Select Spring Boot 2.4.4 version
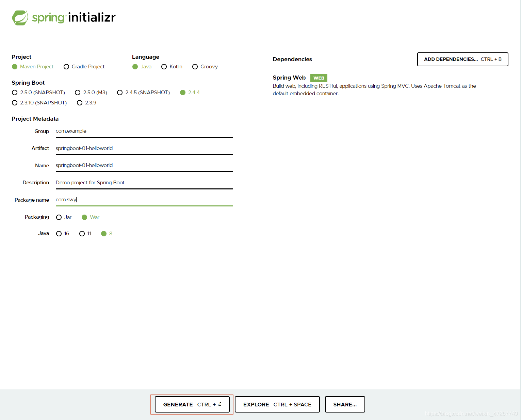Viewport: 521px width, 420px height. point(190,93)
